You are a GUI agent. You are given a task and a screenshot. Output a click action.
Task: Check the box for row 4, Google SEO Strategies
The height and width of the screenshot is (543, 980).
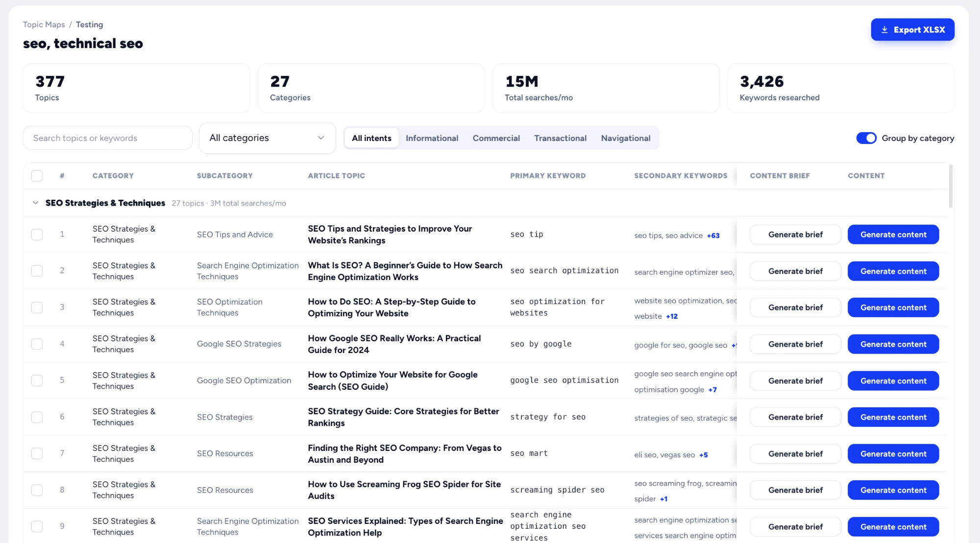point(37,344)
